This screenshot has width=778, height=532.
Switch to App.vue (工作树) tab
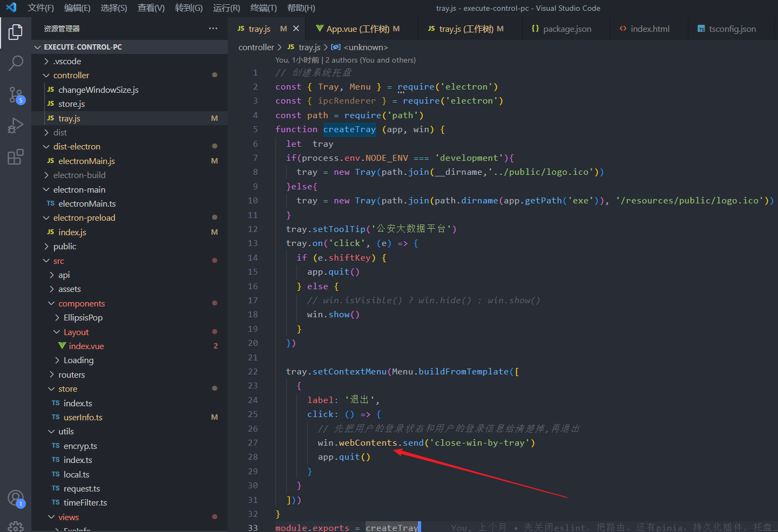(362, 29)
